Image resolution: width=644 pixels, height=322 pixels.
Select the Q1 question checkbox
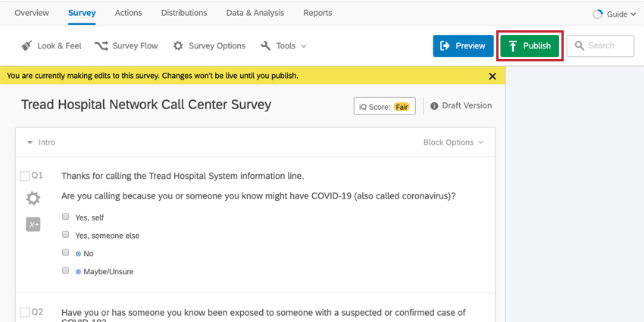[25, 177]
